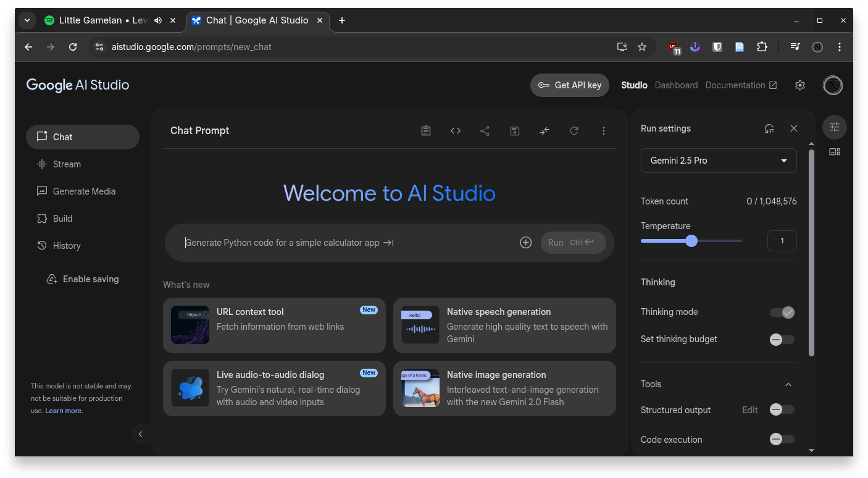Mute the Spotify tab audio icon
Viewport: 868px width, 478px height.
[x=158, y=20]
